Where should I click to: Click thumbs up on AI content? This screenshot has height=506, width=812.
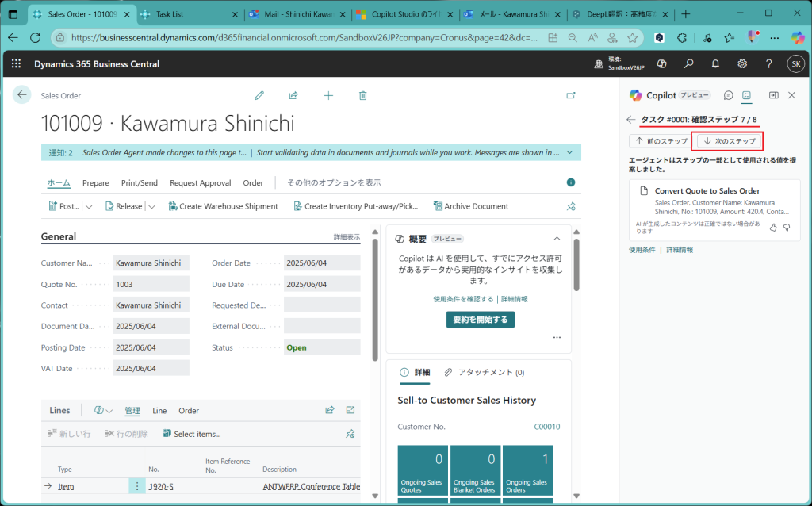773,228
